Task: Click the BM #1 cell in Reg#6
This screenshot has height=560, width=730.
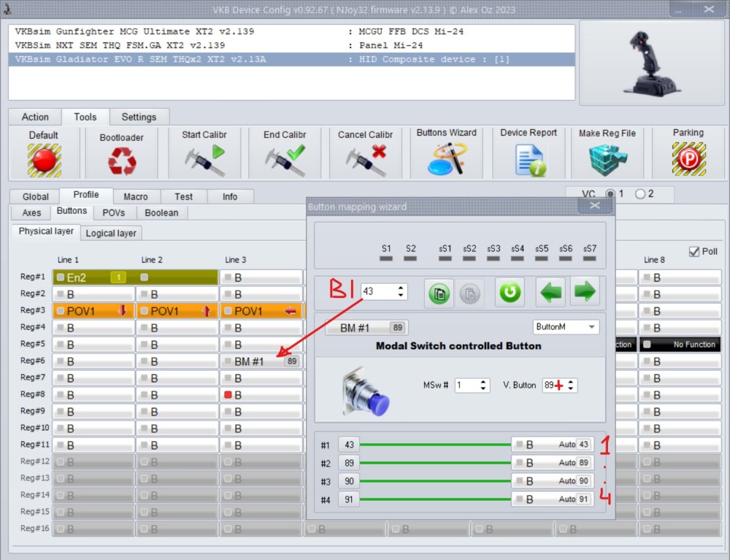Action: (x=261, y=361)
